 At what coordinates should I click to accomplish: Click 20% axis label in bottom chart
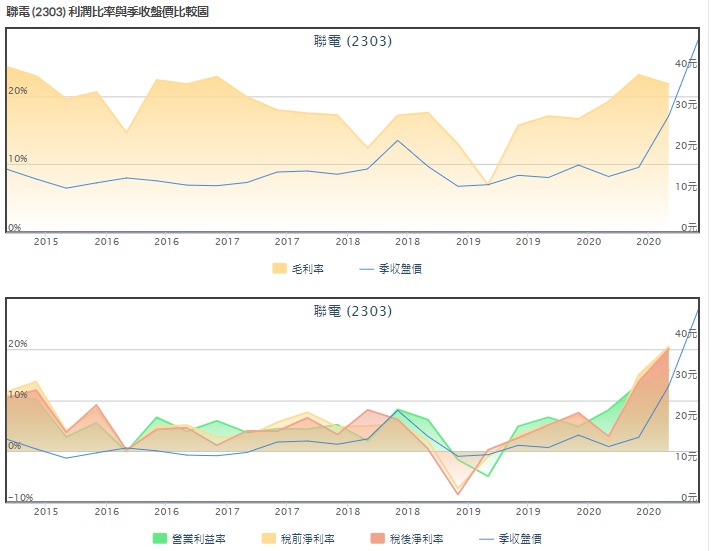tap(18, 344)
